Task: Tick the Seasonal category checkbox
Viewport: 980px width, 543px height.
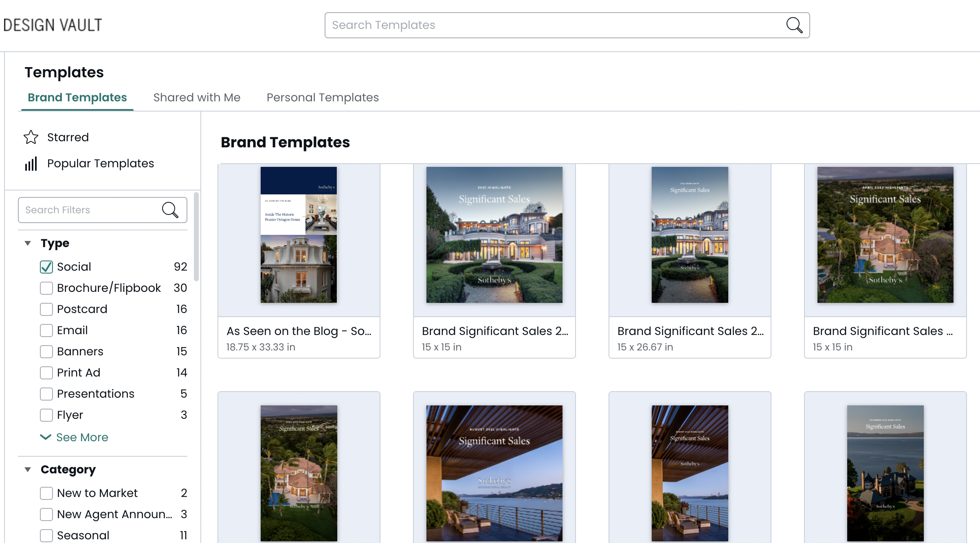Action: pos(46,536)
